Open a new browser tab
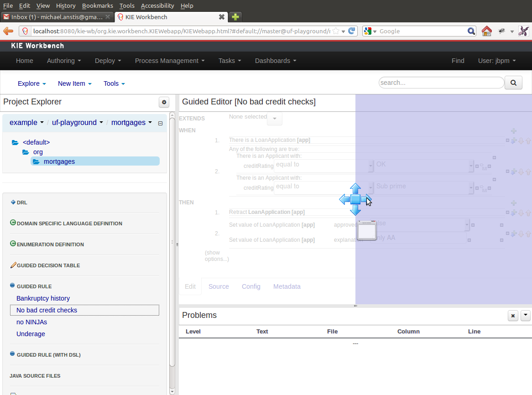 point(235,17)
